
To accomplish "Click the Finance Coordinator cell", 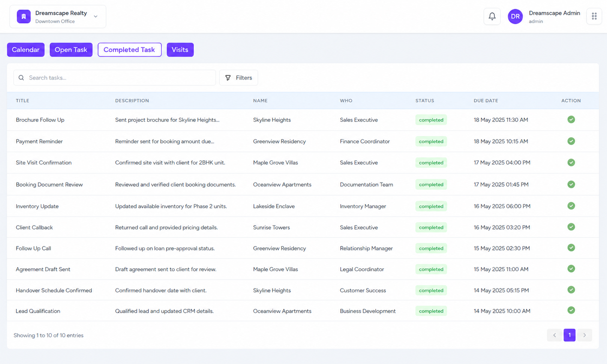I will pyautogui.click(x=365, y=141).
